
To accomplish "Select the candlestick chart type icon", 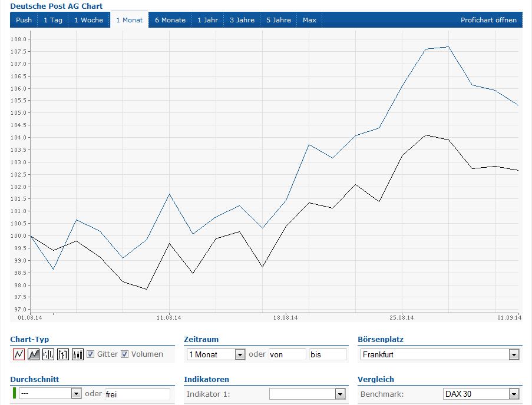I will pyautogui.click(x=78, y=354).
